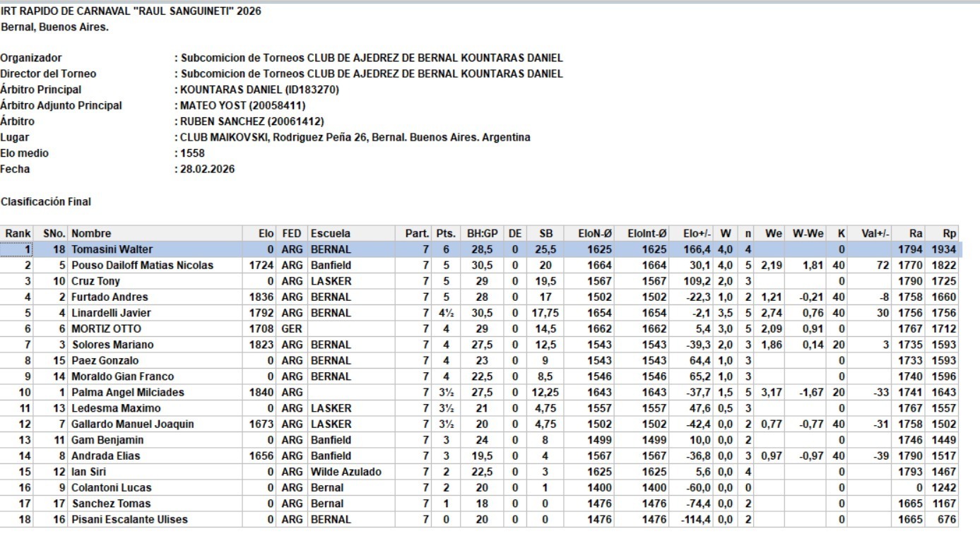
Task: Click on Pisani Escalante Ulises name
Action: pyautogui.click(x=129, y=520)
